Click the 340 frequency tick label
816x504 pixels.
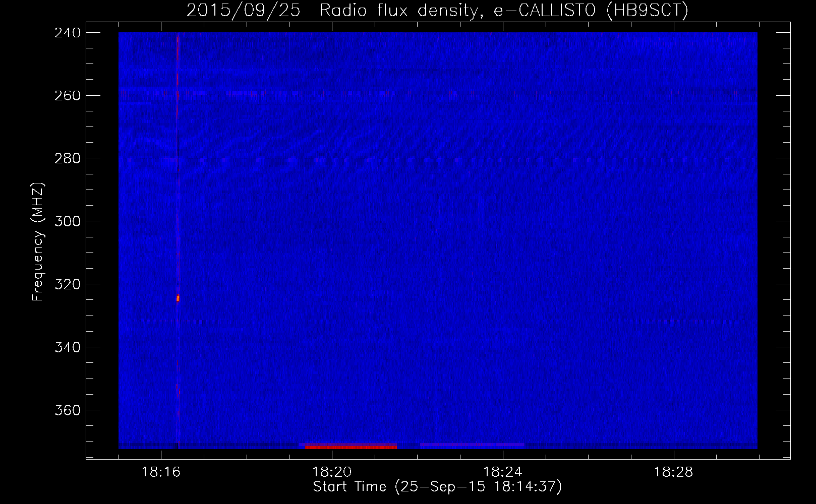68,348
